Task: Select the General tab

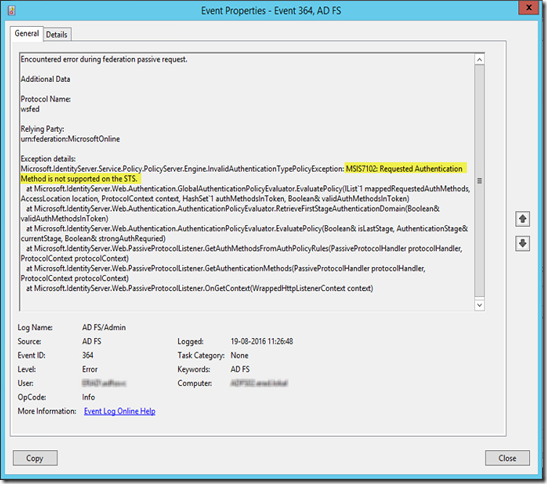Action: pyautogui.click(x=27, y=33)
